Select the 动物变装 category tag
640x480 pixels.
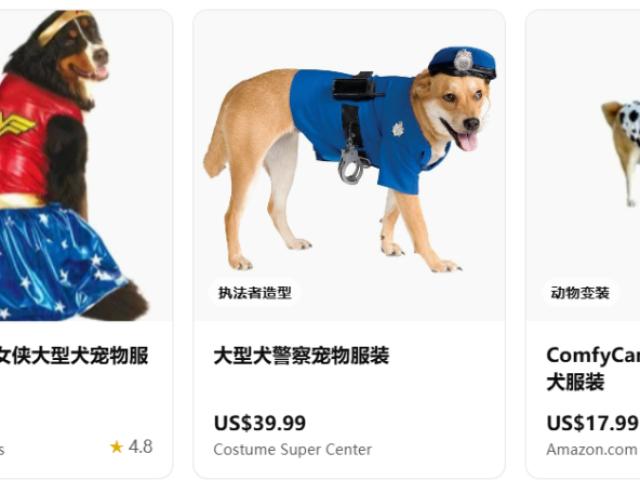tap(580, 293)
